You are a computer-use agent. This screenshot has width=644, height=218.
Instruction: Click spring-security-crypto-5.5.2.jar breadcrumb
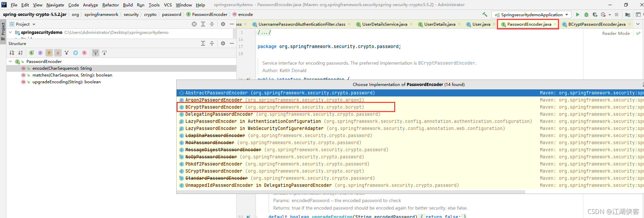35,15
